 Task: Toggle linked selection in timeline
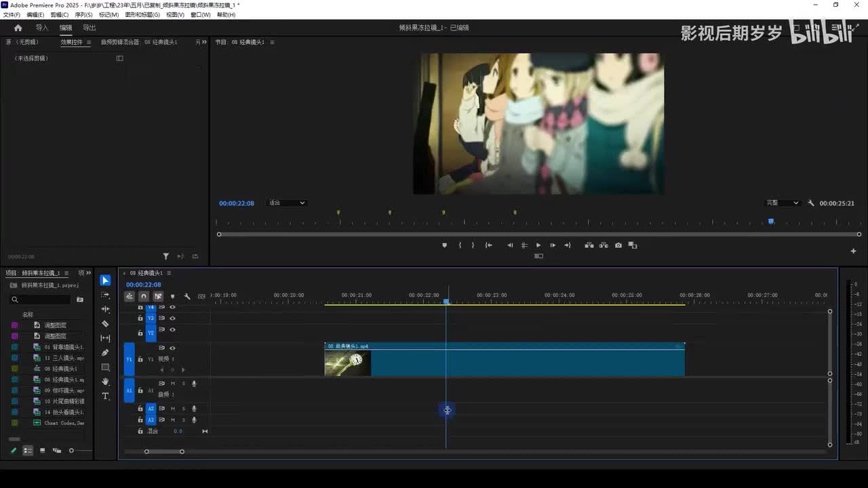[x=158, y=296]
